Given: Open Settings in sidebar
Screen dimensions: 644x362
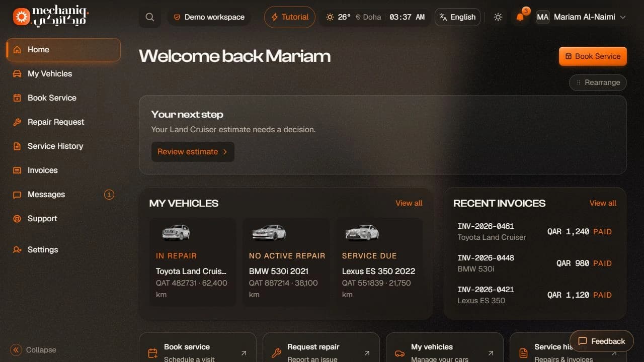Looking at the screenshot, I should click(63, 250).
